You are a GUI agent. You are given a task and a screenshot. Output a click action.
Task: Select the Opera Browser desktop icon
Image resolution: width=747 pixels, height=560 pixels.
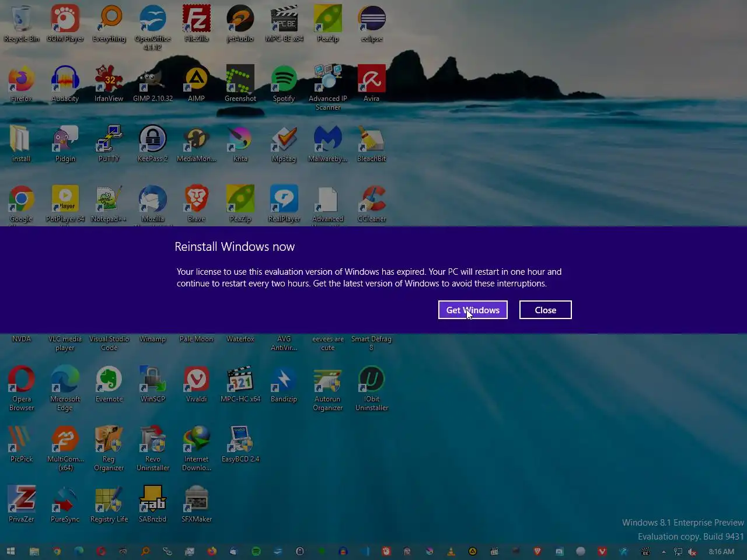point(22,388)
